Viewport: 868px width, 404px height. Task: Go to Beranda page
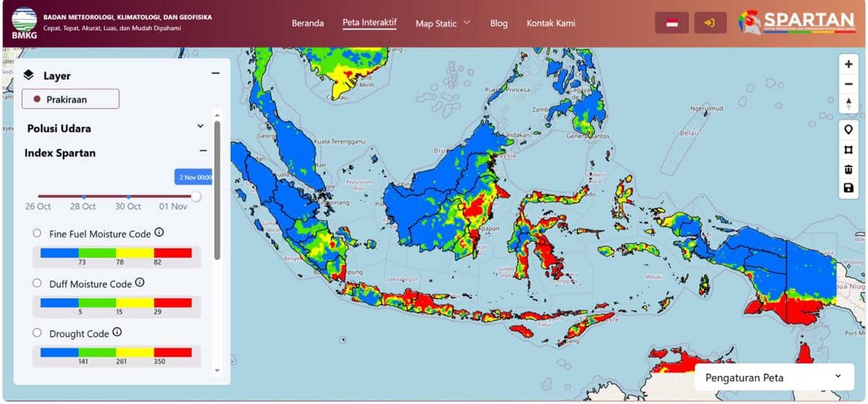(x=307, y=23)
